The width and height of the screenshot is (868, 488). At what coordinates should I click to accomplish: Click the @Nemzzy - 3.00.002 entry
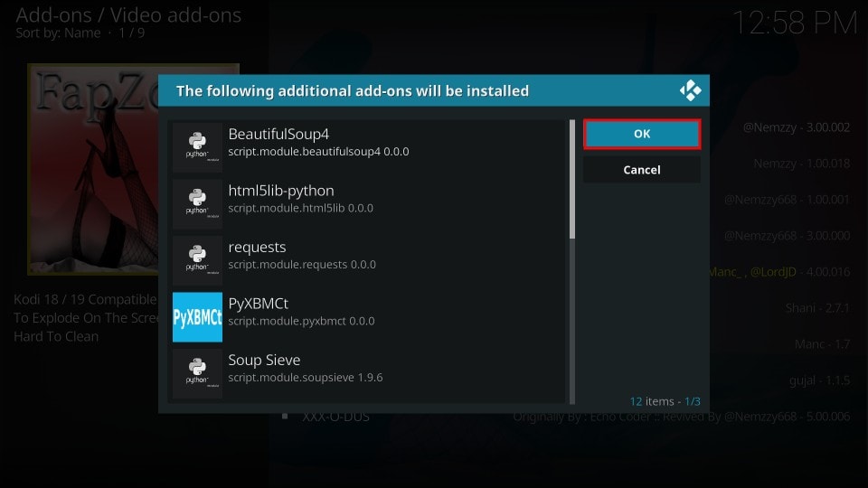click(x=796, y=127)
